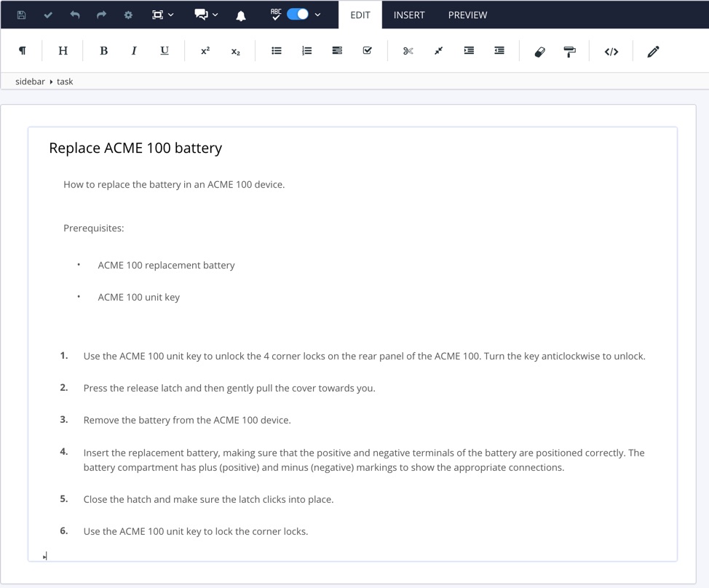This screenshot has height=588, width=709.
Task: Click the scissors cut icon
Action: (408, 51)
